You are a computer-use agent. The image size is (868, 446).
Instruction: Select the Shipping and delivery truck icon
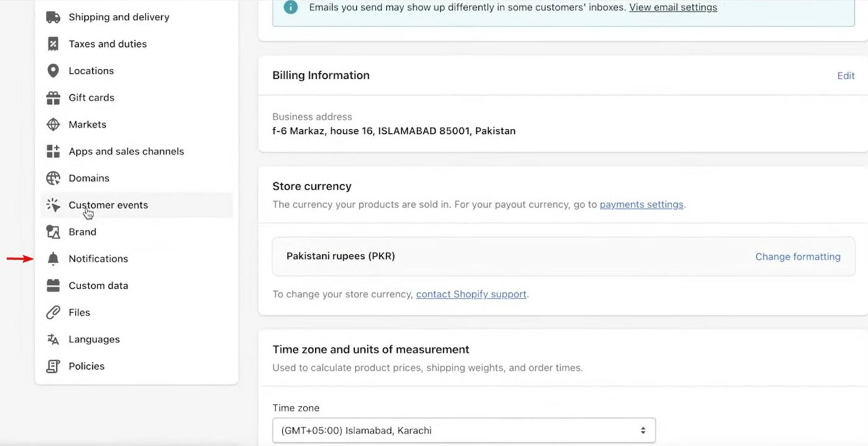tap(54, 17)
